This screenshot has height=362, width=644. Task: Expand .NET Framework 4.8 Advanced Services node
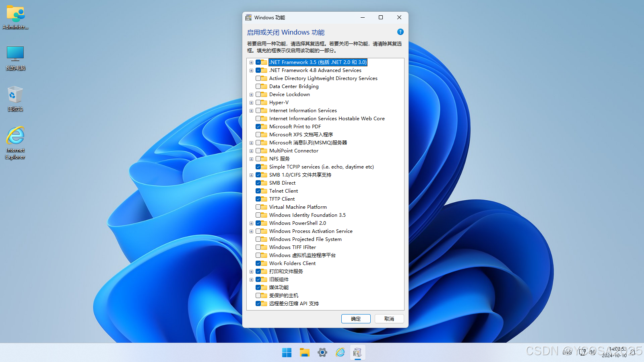pos(251,70)
